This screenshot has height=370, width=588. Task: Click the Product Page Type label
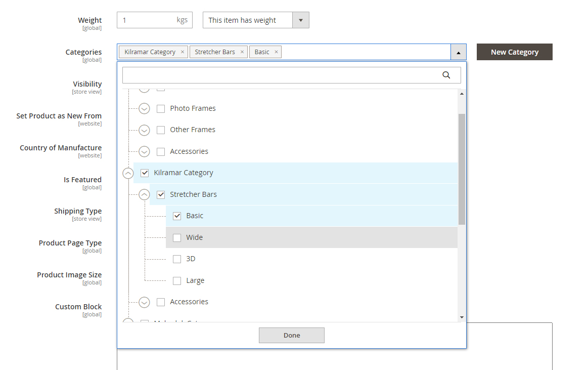pos(70,243)
